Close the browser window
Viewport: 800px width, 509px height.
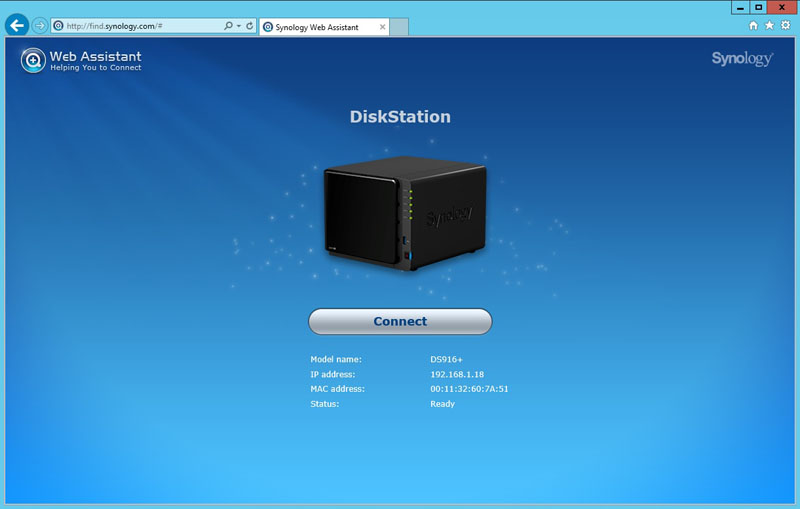point(782,7)
